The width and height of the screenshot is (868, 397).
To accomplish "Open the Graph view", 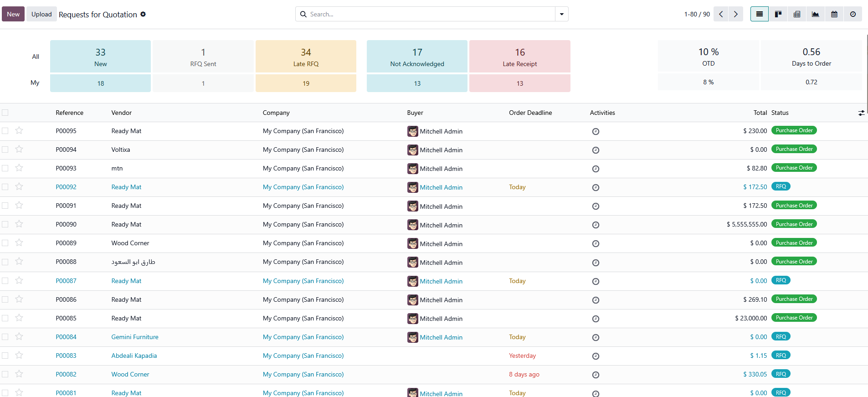I will click(x=816, y=14).
